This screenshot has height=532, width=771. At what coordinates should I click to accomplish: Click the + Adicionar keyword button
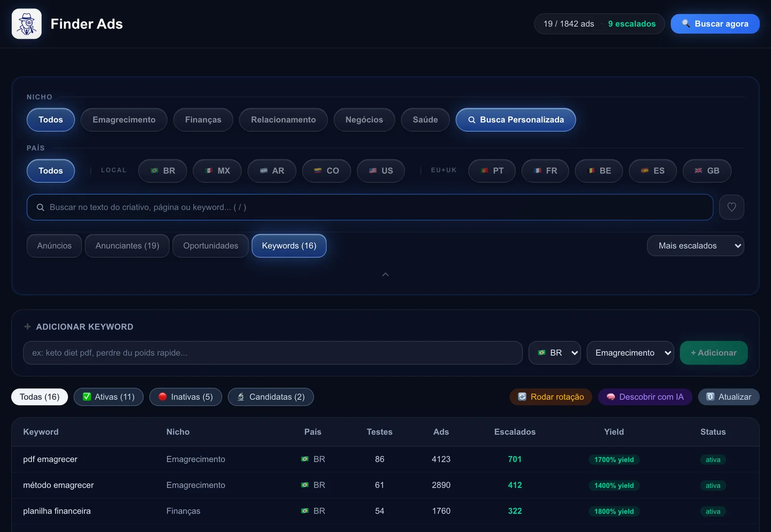coord(714,353)
